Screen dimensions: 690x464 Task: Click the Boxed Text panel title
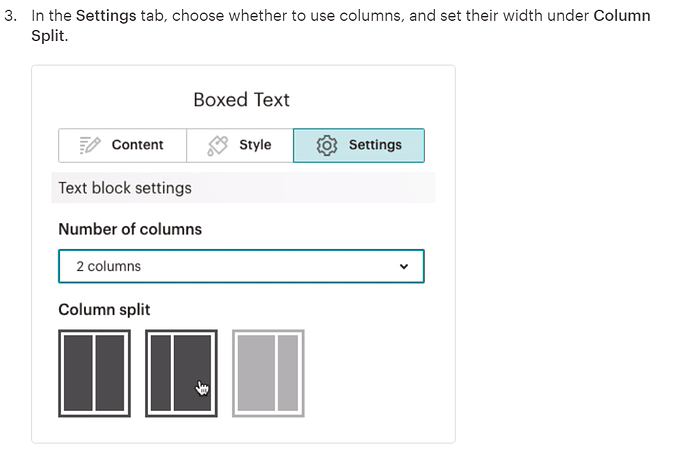[x=242, y=100]
